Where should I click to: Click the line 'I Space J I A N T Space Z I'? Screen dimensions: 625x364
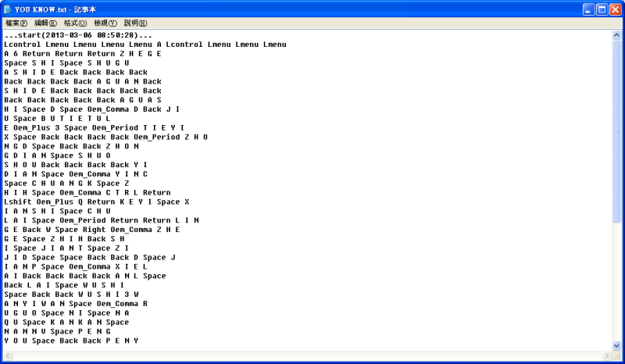pos(66,248)
